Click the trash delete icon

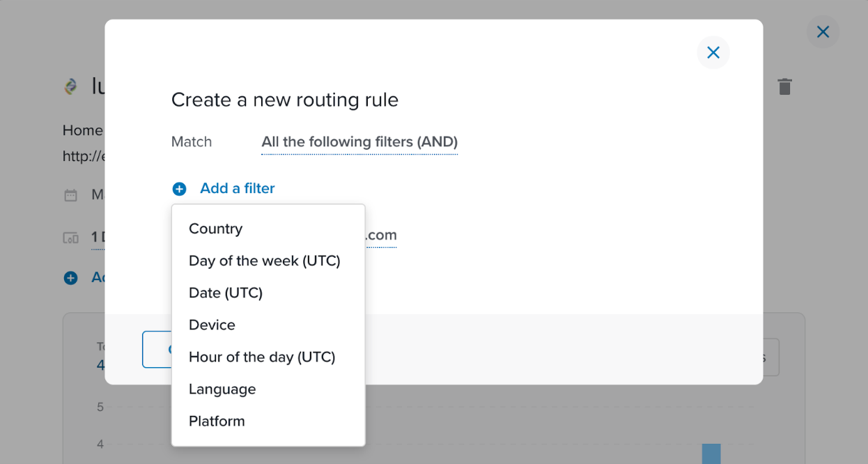784,86
